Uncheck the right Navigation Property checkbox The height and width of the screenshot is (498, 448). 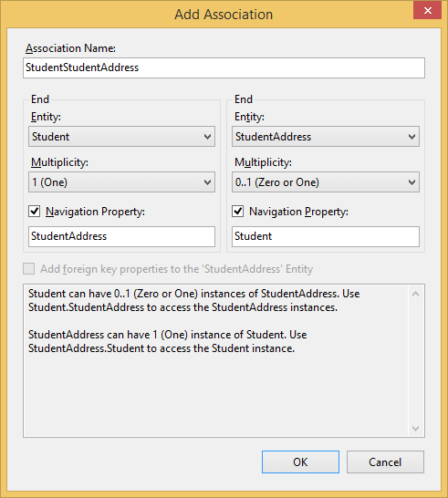tap(237, 212)
